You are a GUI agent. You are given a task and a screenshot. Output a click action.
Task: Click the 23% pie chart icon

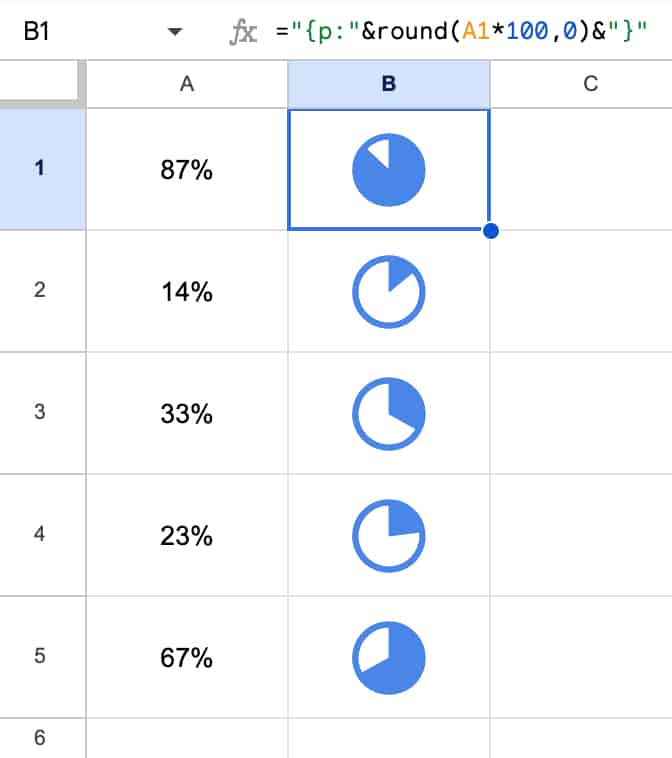389,536
